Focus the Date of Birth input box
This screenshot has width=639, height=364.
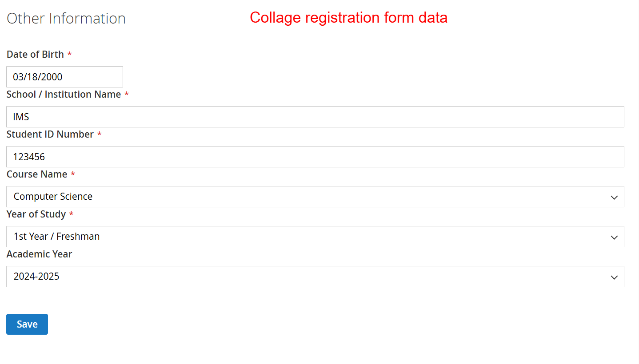tap(64, 77)
